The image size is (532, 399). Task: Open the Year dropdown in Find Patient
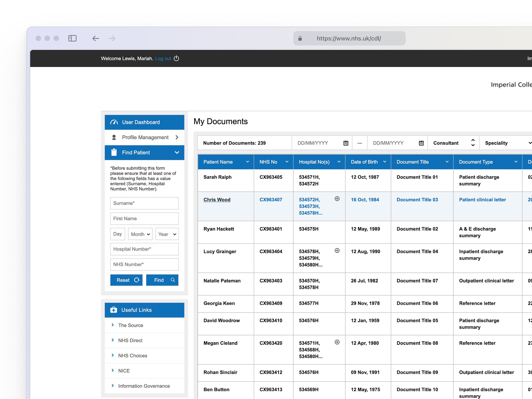click(x=167, y=234)
